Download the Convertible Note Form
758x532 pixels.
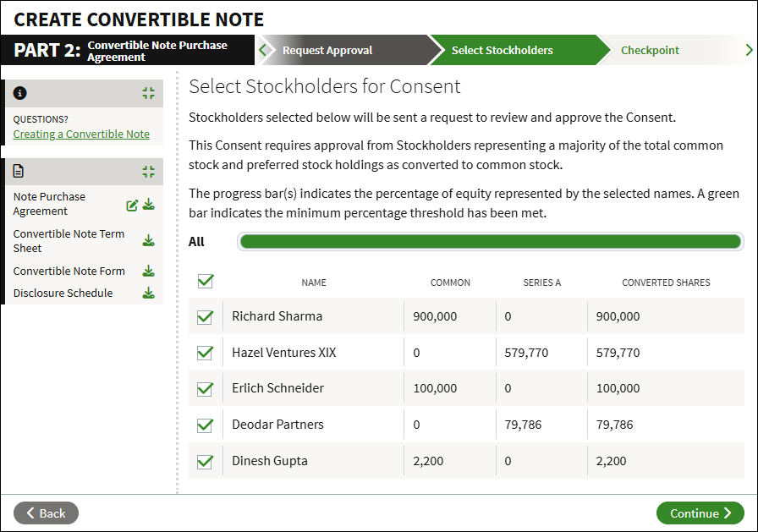pyautogui.click(x=149, y=271)
